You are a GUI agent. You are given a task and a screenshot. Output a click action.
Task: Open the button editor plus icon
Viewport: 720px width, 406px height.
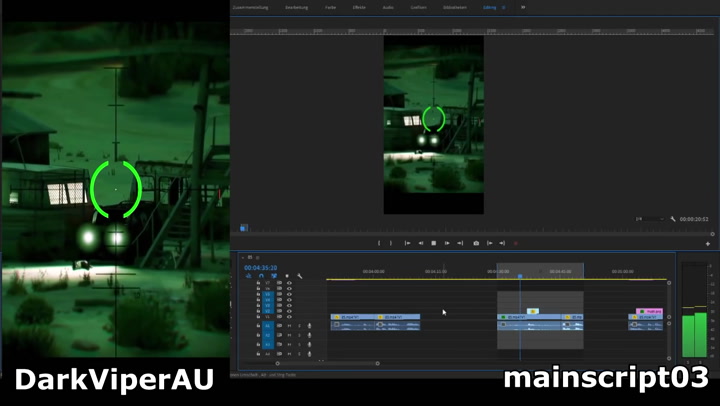point(708,244)
